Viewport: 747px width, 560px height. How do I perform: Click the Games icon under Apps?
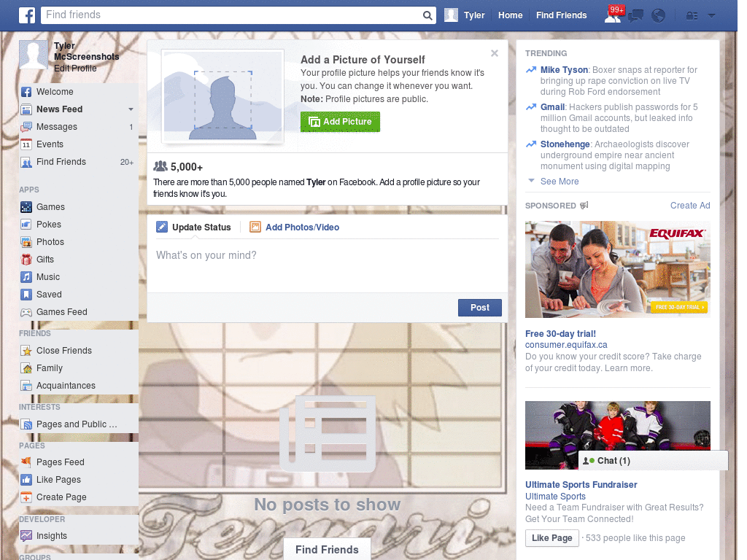click(26, 207)
